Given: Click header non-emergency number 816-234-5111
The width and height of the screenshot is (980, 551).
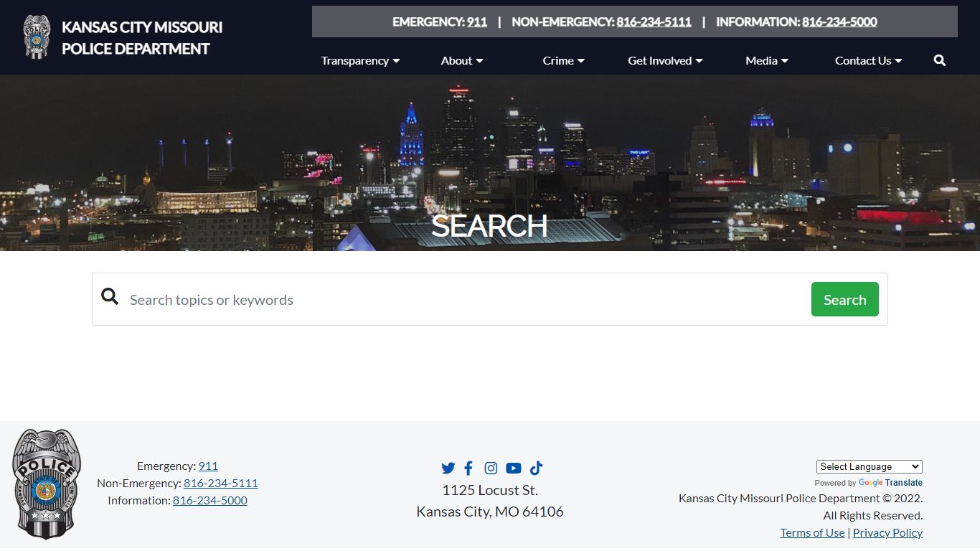Looking at the screenshot, I should (x=654, y=22).
